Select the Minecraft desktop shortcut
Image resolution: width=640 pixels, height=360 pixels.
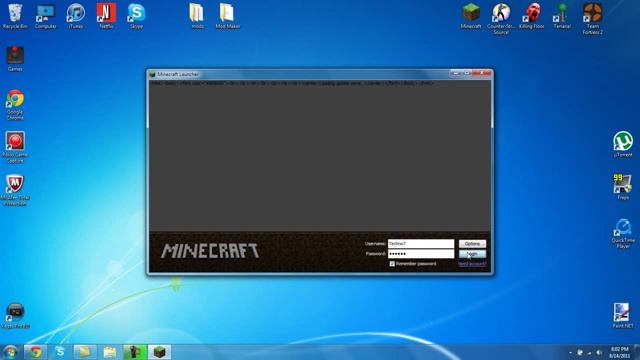pos(471,16)
